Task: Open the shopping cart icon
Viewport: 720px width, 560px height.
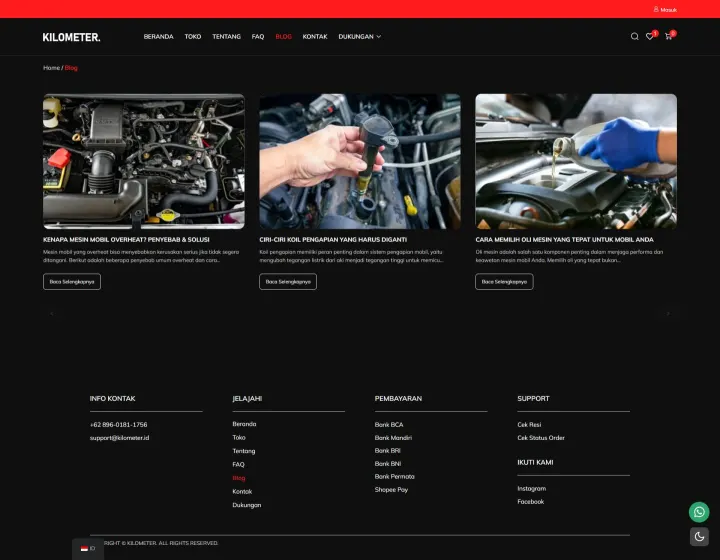Action: point(668,36)
